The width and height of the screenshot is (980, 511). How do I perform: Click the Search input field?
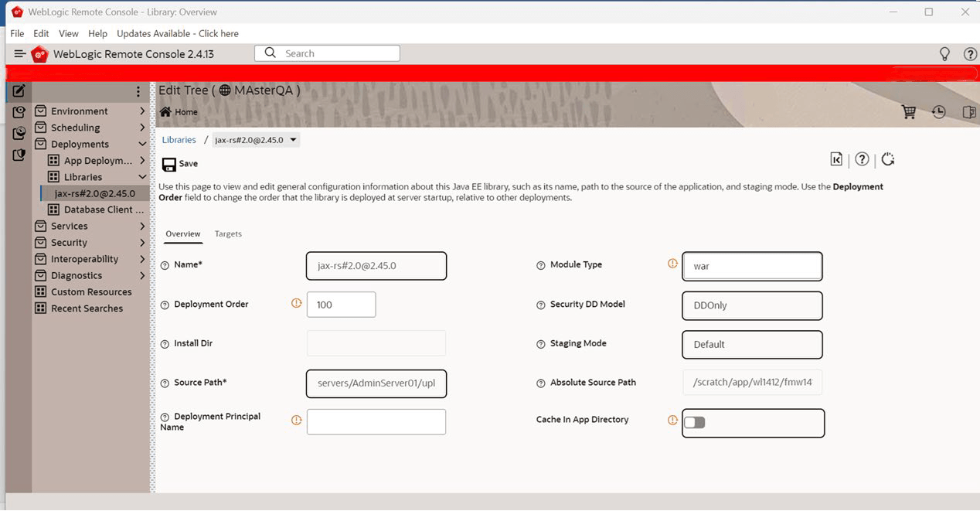tap(327, 53)
